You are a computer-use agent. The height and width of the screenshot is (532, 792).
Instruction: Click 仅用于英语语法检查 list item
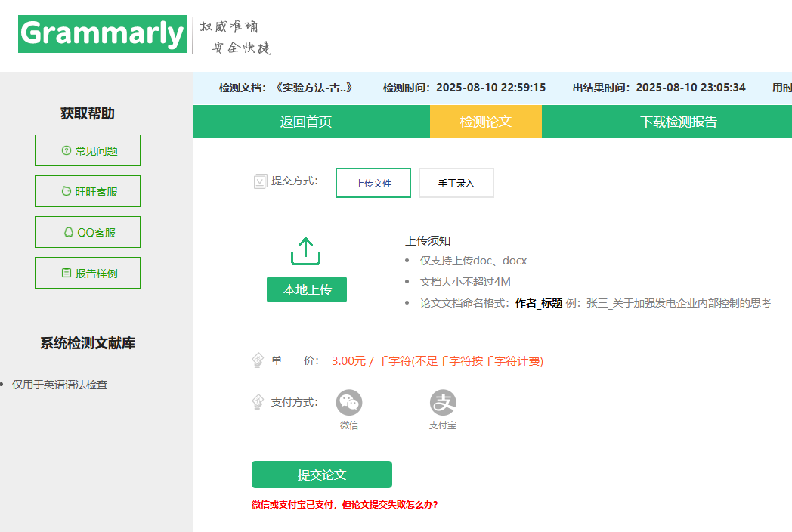click(60, 385)
